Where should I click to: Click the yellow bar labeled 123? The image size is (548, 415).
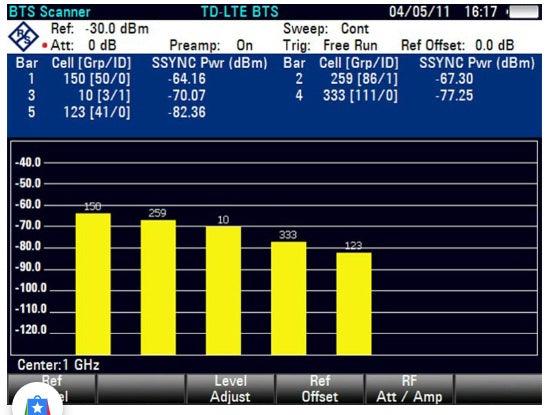click(x=354, y=304)
